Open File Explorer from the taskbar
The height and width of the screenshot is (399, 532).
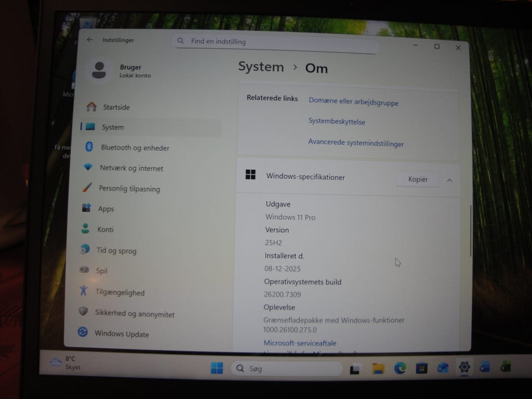pos(378,368)
